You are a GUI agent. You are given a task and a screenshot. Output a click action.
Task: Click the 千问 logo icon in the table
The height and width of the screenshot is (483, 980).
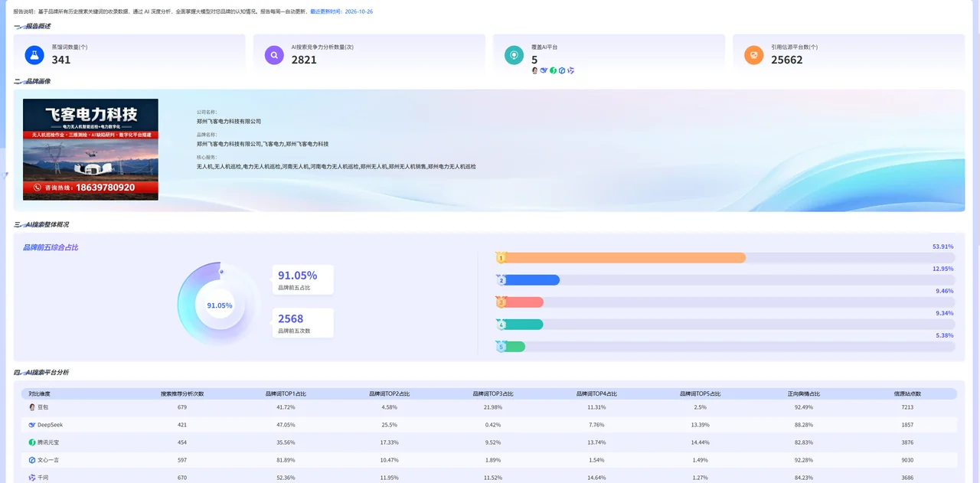[x=32, y=478]
